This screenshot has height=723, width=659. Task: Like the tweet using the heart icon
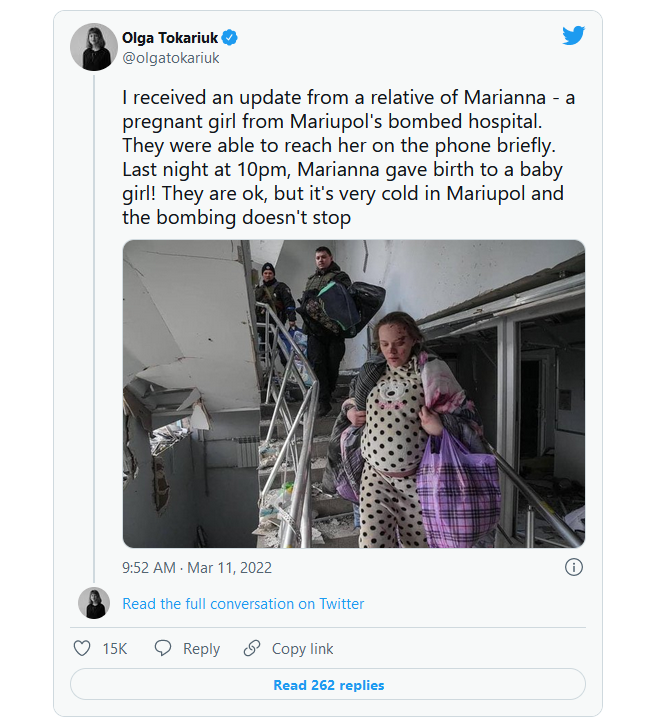(82, 648)
